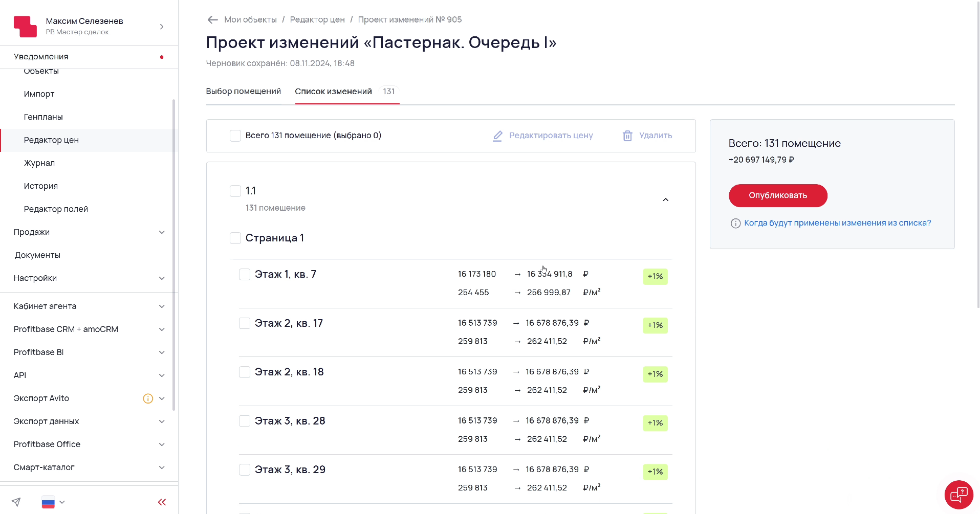Select checkbox for Этаж 1, кв. 7
The width and height of the screenshot is (980, 514).
tap(245, 274)
